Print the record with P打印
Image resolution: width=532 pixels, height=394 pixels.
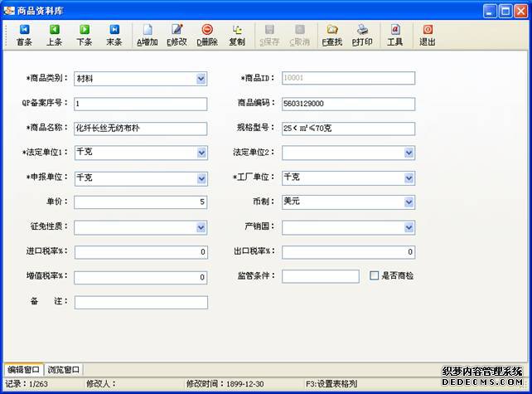click(x=362, y=35)
